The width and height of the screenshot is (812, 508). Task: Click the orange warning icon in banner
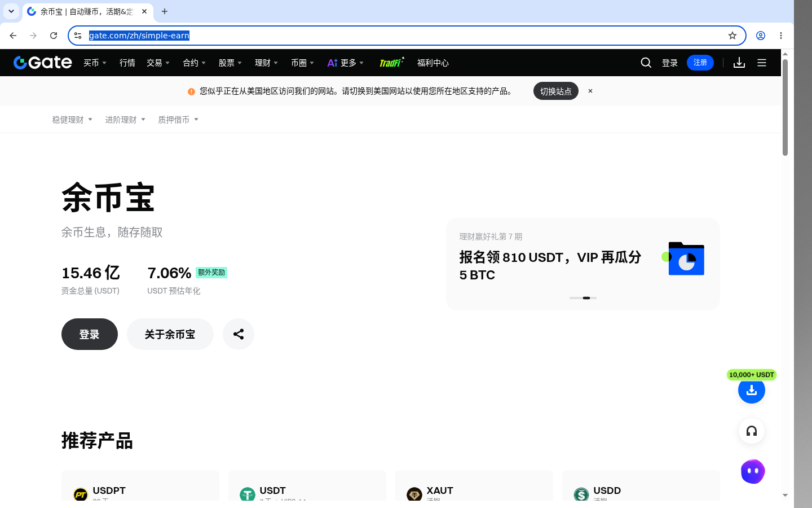[x=191, y=91]
